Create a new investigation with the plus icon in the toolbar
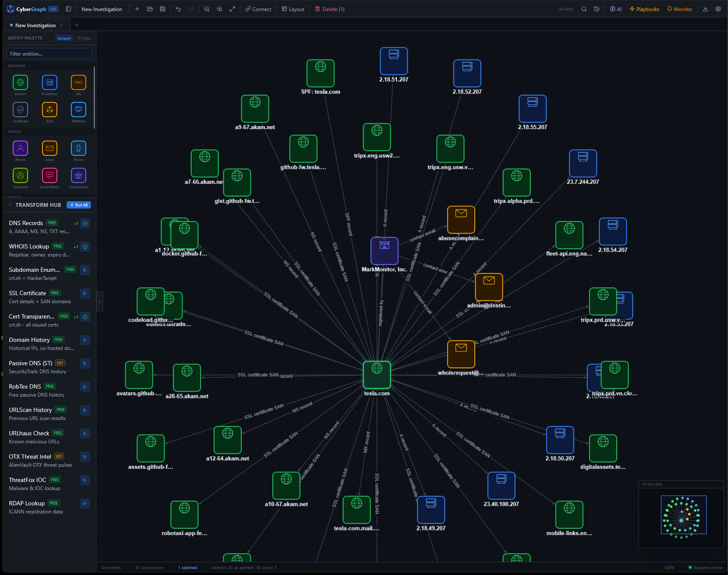 [x=137, y=9]
